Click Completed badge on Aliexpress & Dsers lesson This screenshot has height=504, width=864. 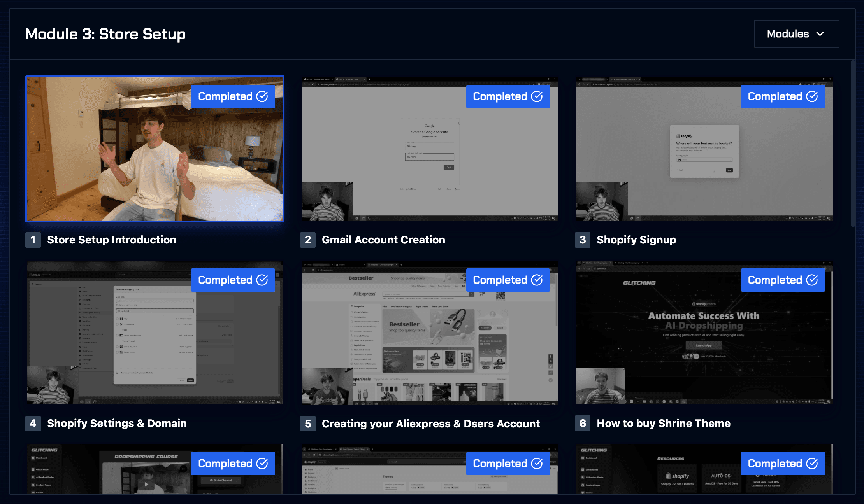tap(508, 280)
